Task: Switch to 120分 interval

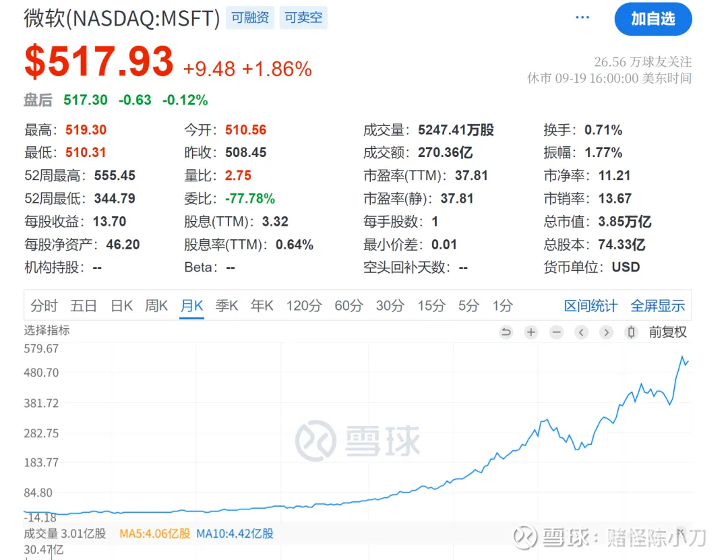Action: coord(303,305)
